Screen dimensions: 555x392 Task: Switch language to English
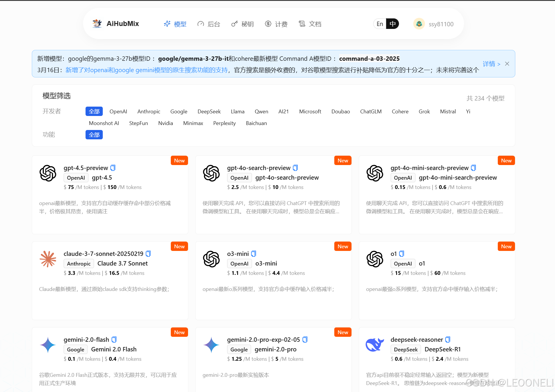pos(380,24)
